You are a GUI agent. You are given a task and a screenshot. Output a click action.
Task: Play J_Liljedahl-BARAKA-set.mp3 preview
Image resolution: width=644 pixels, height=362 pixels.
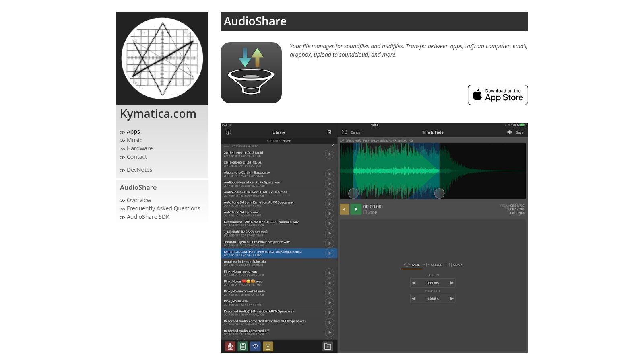point(329,233)
